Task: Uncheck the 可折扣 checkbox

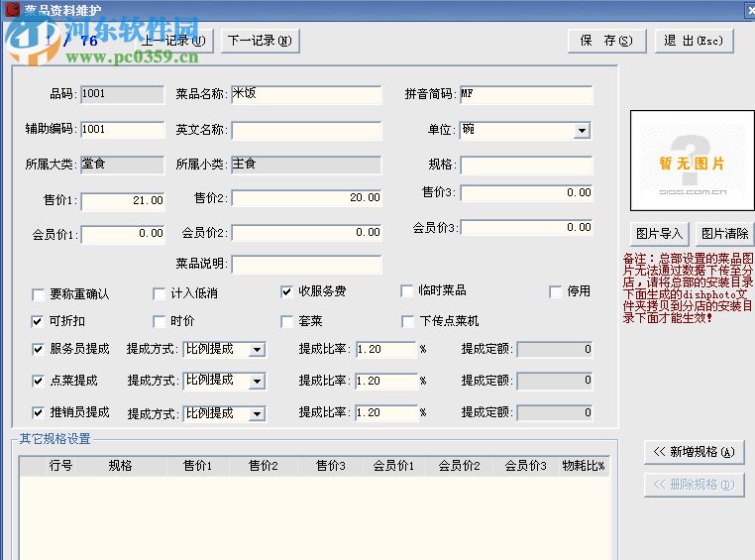Action: (x=37, y=322)
